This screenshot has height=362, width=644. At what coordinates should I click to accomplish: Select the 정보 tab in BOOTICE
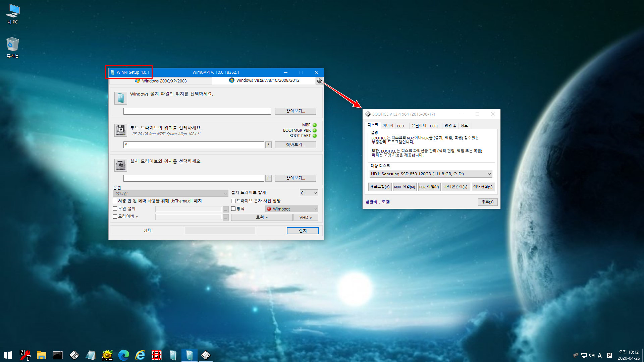[464, 126]
